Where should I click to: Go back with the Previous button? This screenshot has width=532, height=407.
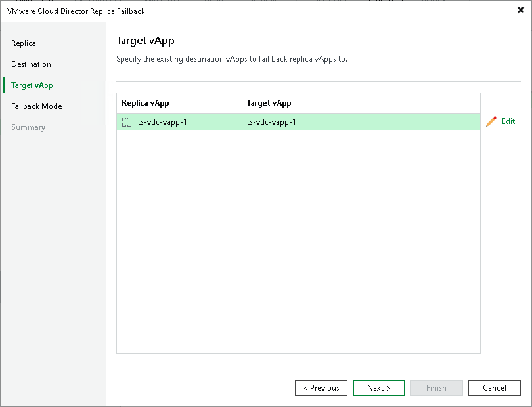pyautogui.click(x=321, y=388)
